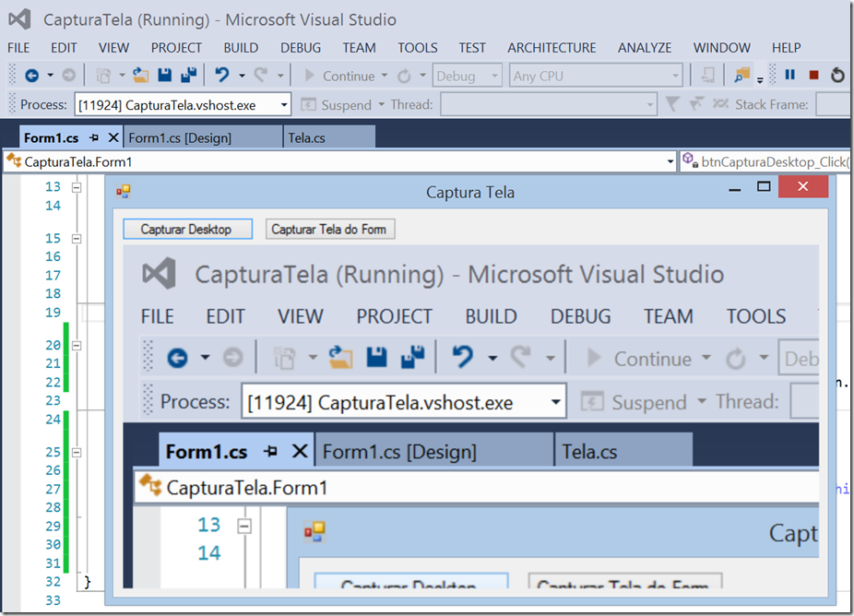Click the Capturar Desktop button
The image size is (854, 616).
point(187,229)
